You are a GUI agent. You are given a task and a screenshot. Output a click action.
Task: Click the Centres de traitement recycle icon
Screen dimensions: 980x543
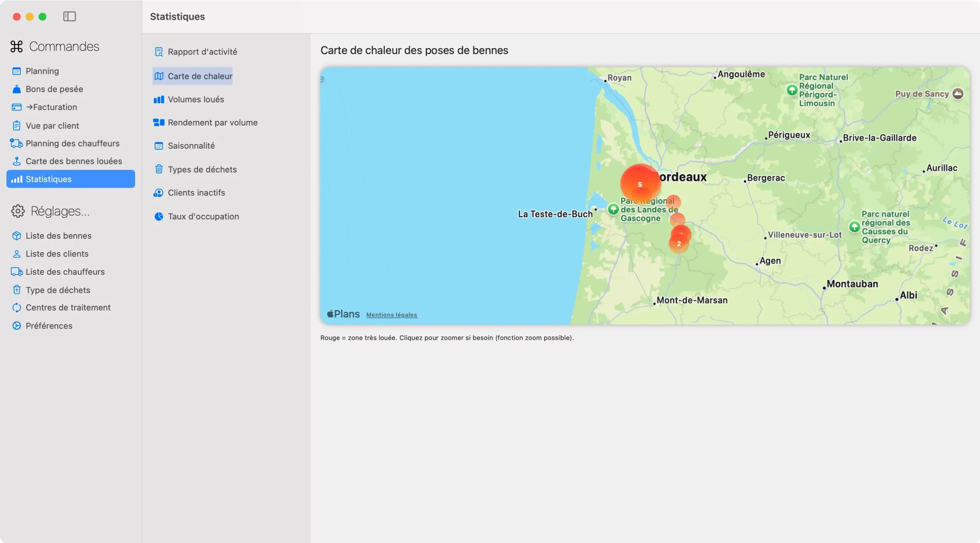[x=16, y=308]
